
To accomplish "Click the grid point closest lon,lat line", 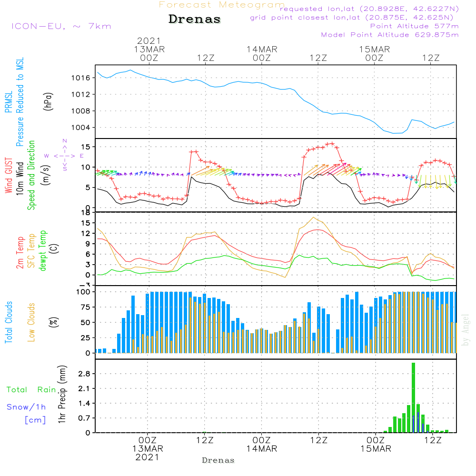I will [x=352, y=18].
